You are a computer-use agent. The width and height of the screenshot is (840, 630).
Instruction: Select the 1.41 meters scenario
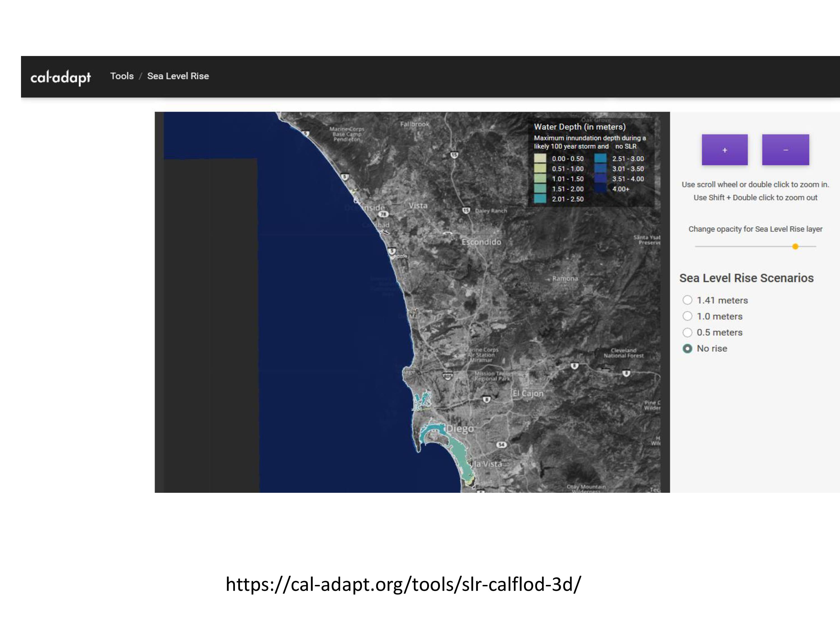(x=687, y=300)
